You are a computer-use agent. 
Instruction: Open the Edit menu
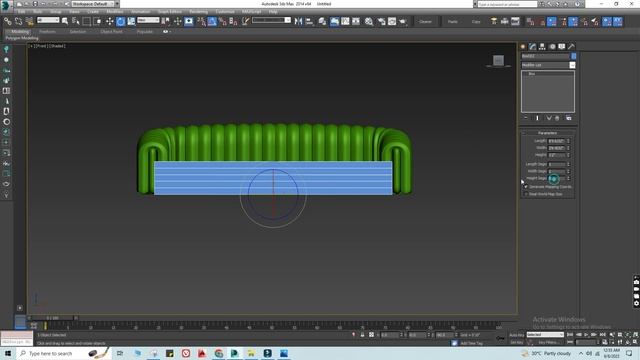point(21,12)
